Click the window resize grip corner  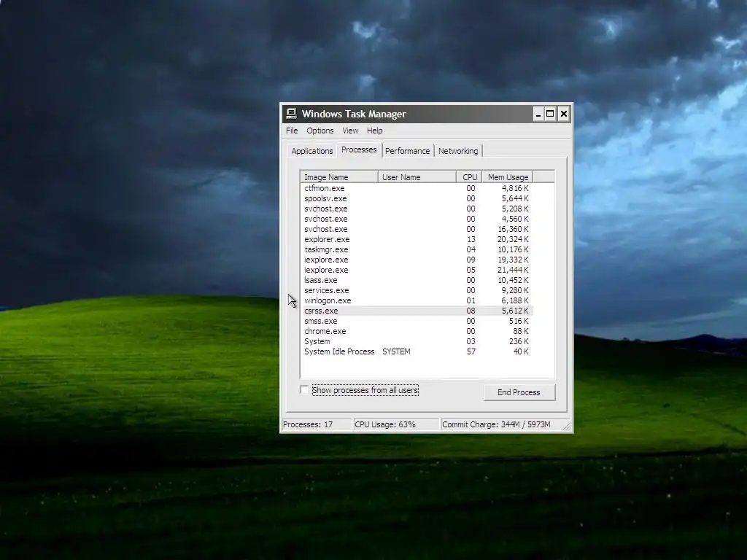point(567,427)
